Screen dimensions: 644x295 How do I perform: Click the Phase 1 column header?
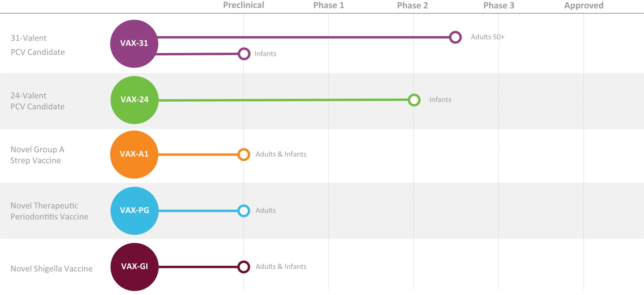click(x=328, y=5)
